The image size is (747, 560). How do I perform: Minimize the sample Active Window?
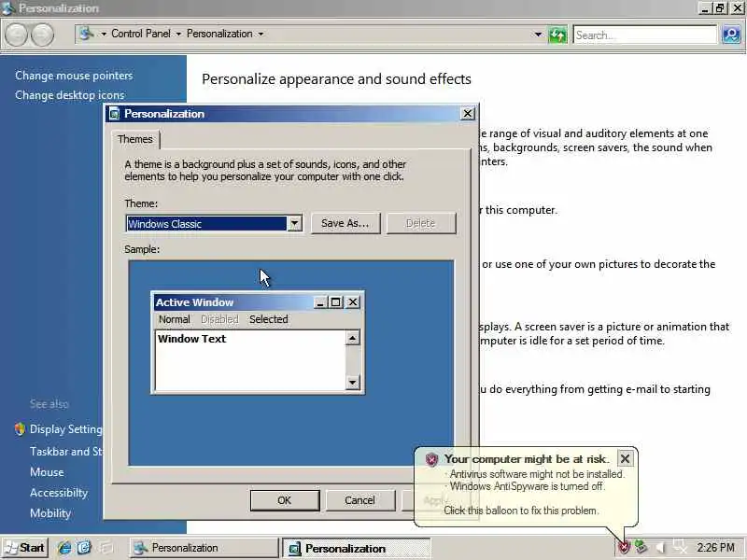point(321,302)
